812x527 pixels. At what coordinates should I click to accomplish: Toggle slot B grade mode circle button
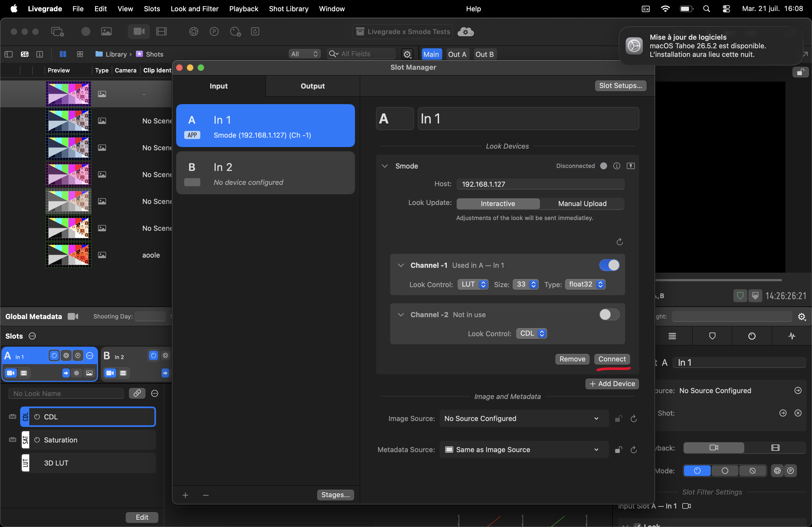tap(154, 356)
